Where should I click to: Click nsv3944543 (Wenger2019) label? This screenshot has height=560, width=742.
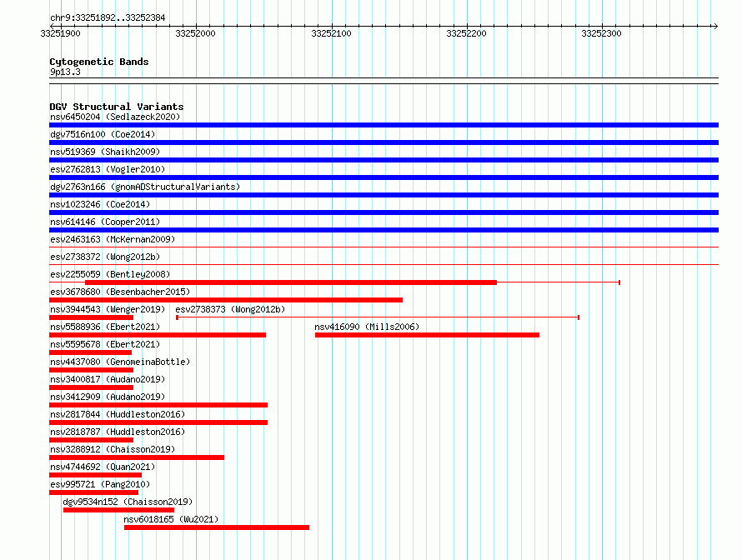(x=108, y=309)
